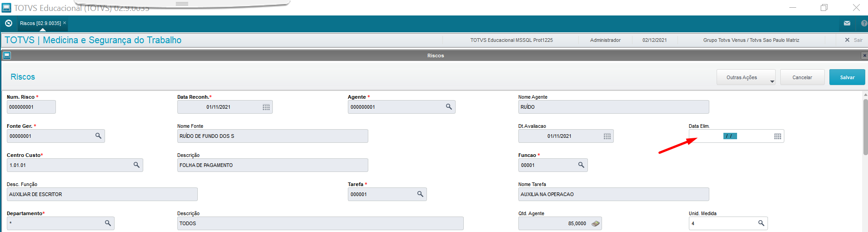Open the help question mark icon

pyautogui.click(x=864, y=23)
